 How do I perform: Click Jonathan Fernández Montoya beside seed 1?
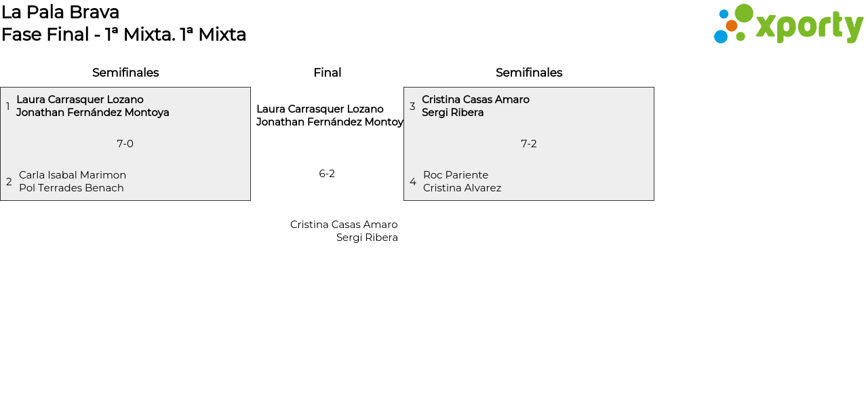pyautogui.click(x=93, y=113)
